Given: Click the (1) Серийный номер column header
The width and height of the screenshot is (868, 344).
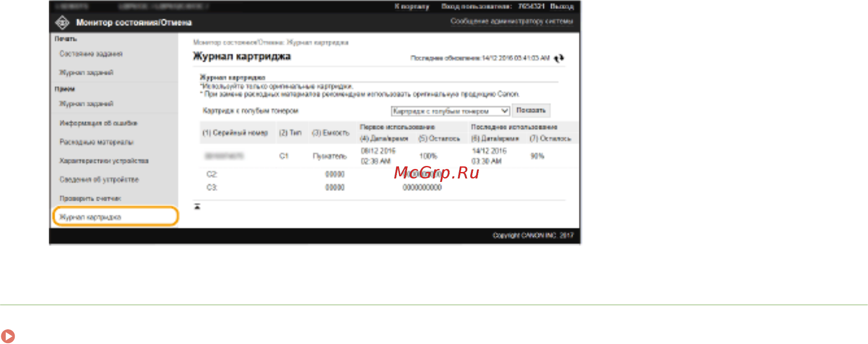Looking at the screenshot, I should pos(235,133).
